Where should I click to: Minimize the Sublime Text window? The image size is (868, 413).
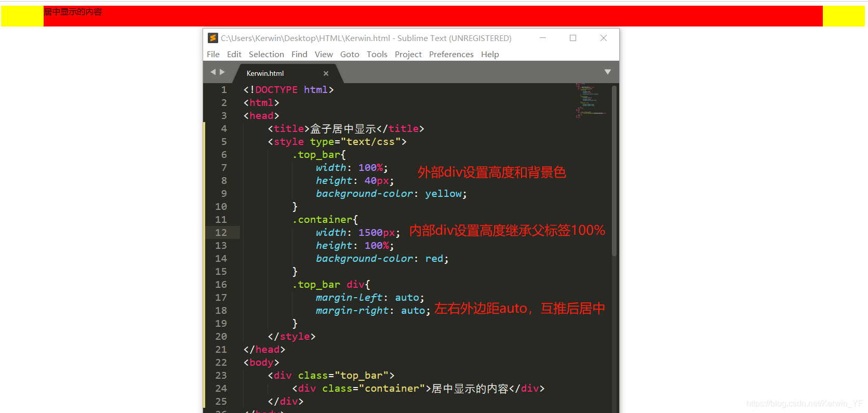543,38
